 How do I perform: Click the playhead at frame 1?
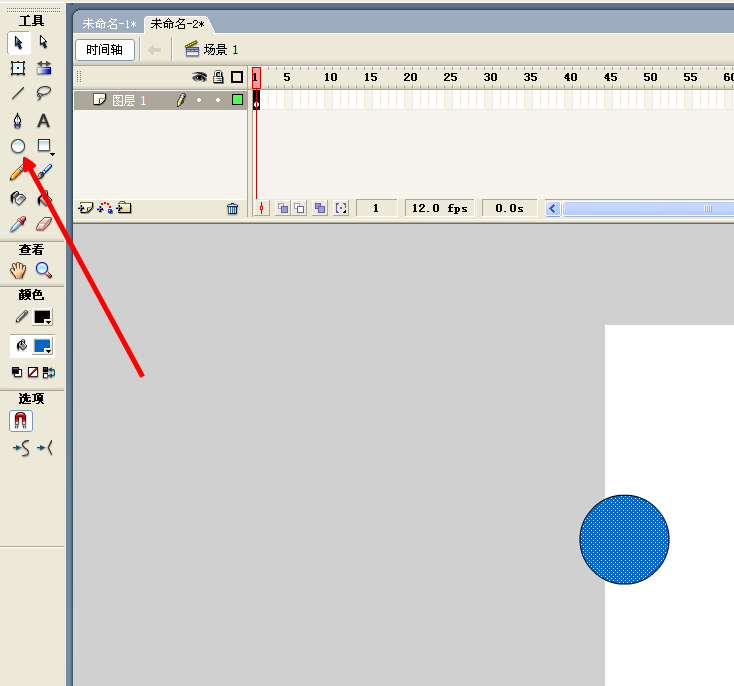tap(257, 78)
